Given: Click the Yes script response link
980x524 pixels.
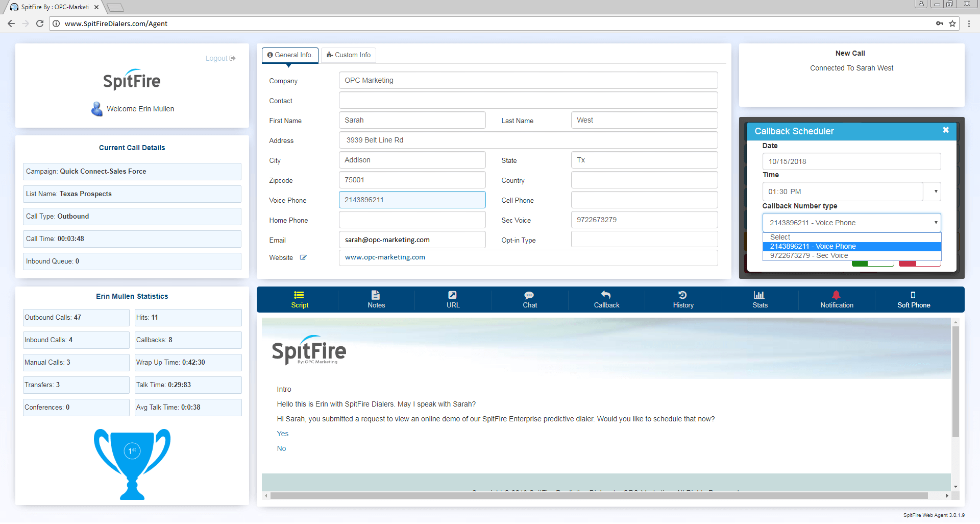Looking at the screenshot, I should tap(283, 434).
